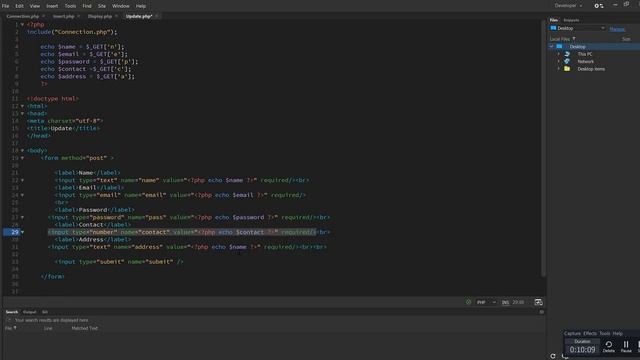Click the File column header in Search panel

[11, 328]
